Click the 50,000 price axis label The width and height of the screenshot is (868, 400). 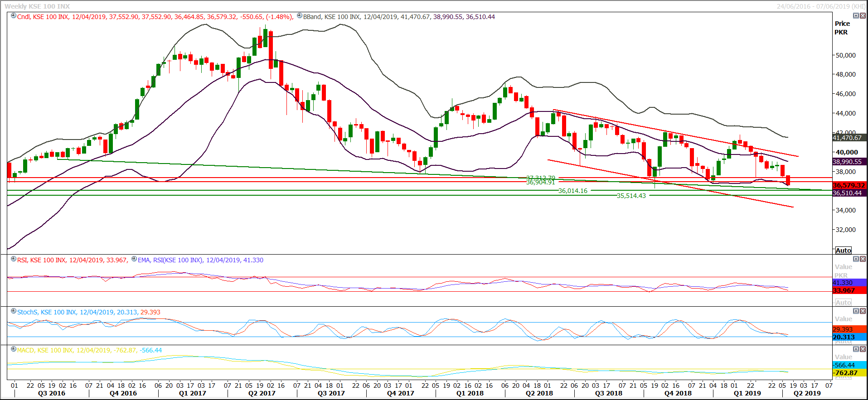tap(845, 55)
